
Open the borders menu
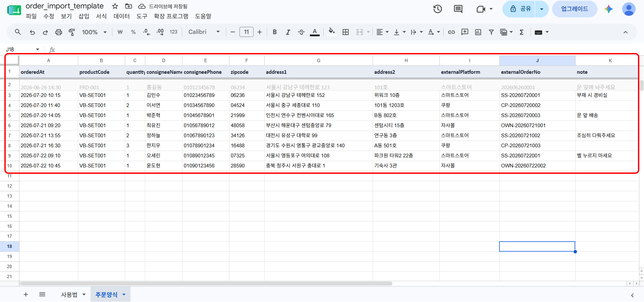(x=345, y=32)
